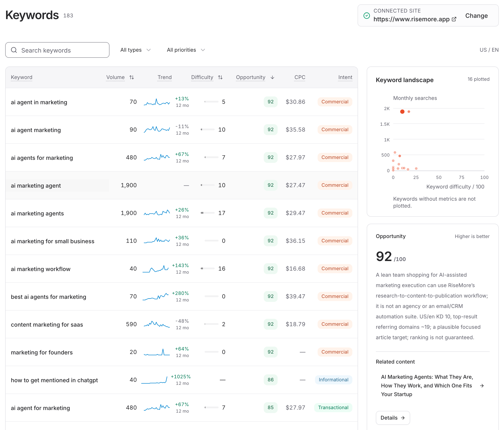Click difficulty bar for ai marketing workflow
Image resolution: width=504 pixels, height=430 pixels.
[x=207, y=268]
